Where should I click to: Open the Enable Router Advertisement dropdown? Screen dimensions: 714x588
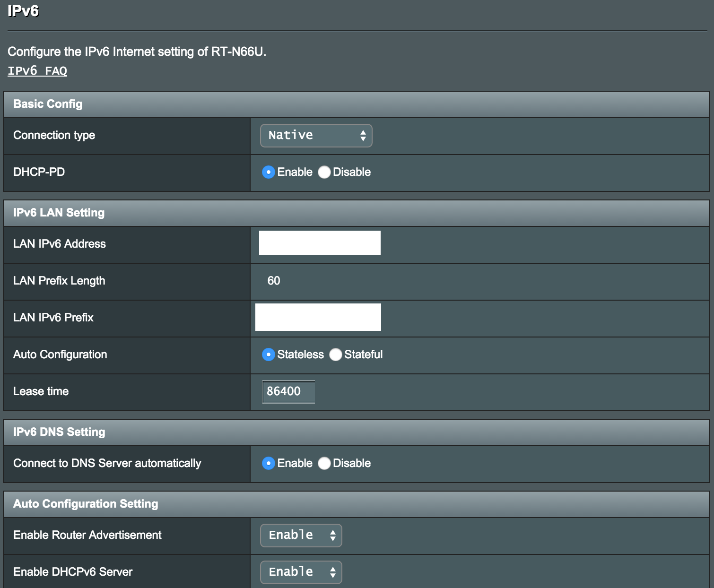pyautogui.click(x=301, y=536)
